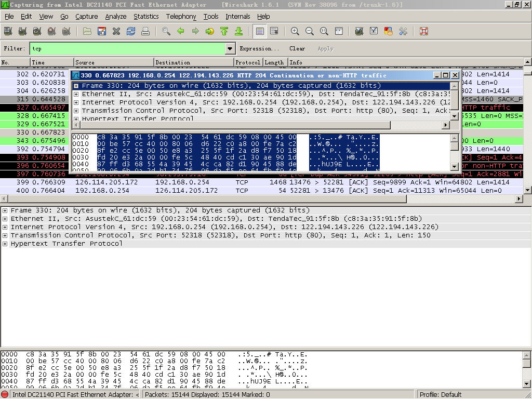532x399 pixels.
Task: Jump to the last packet icon
Action: click(x=239, y=31)
